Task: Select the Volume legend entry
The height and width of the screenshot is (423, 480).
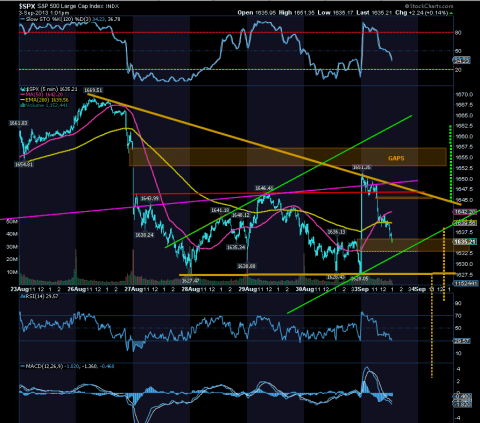Action: (x=44, y=105)
